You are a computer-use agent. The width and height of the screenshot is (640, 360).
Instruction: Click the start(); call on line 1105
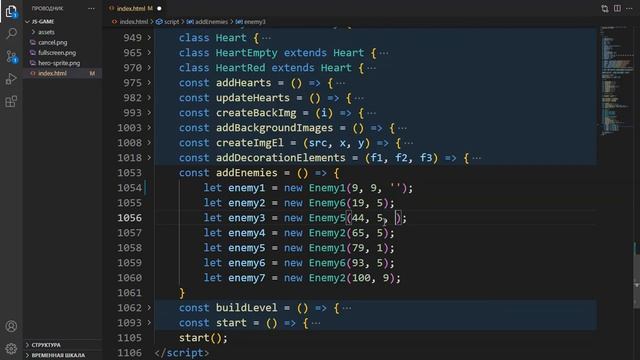coord(203,338)
